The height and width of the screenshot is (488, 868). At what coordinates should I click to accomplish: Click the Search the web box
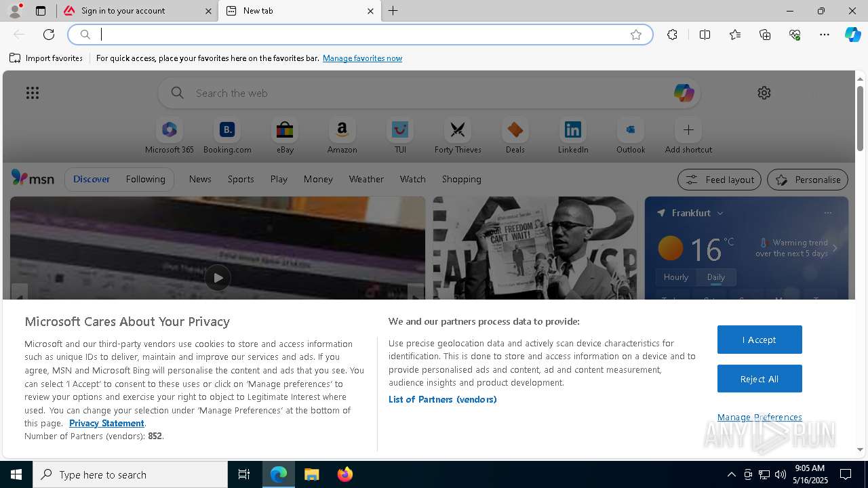[x=429, y=93]
